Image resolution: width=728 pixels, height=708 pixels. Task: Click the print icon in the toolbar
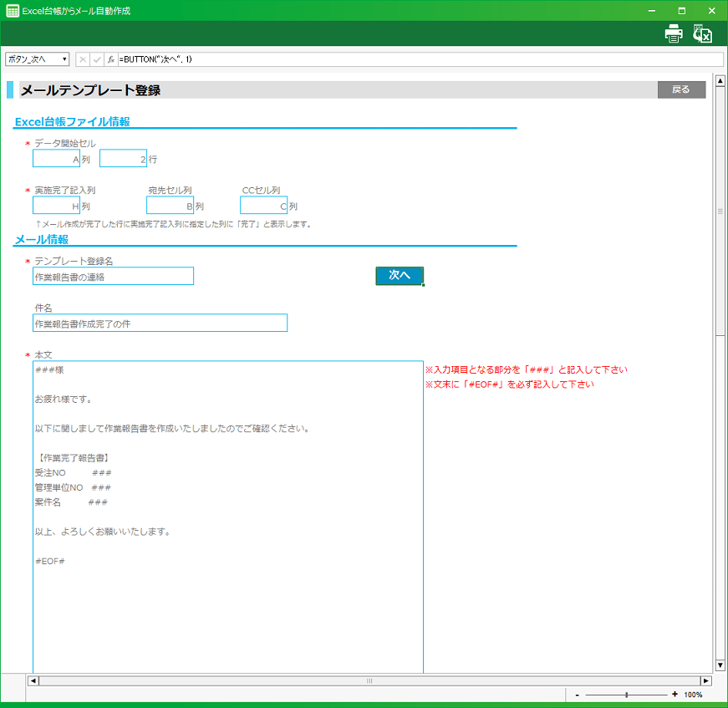673,34
